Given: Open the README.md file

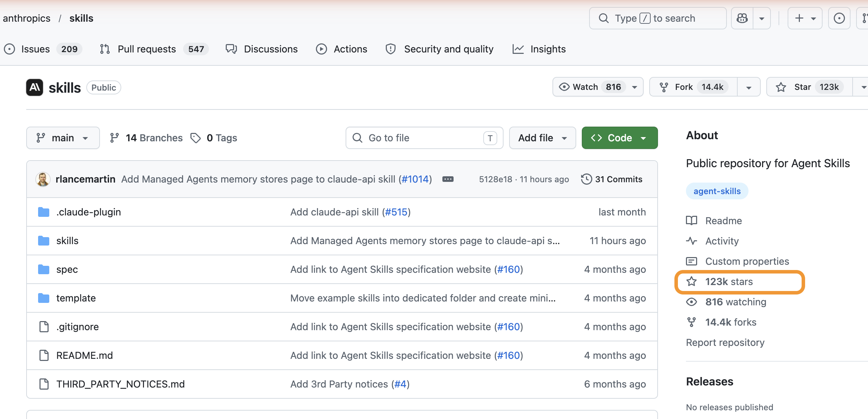Looking at the screenshot, I should coord(85,355).
